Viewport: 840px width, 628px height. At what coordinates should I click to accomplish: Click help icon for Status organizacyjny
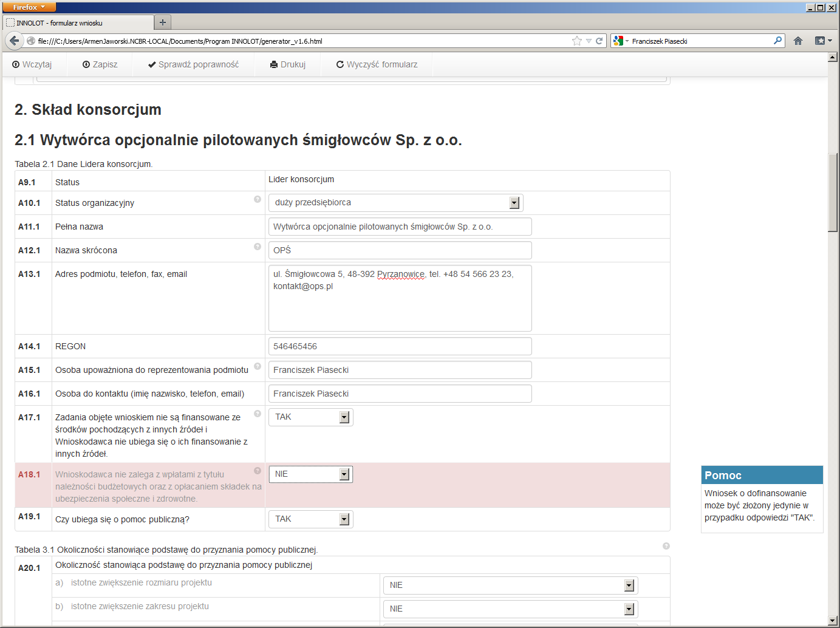[x=258, y=199]
